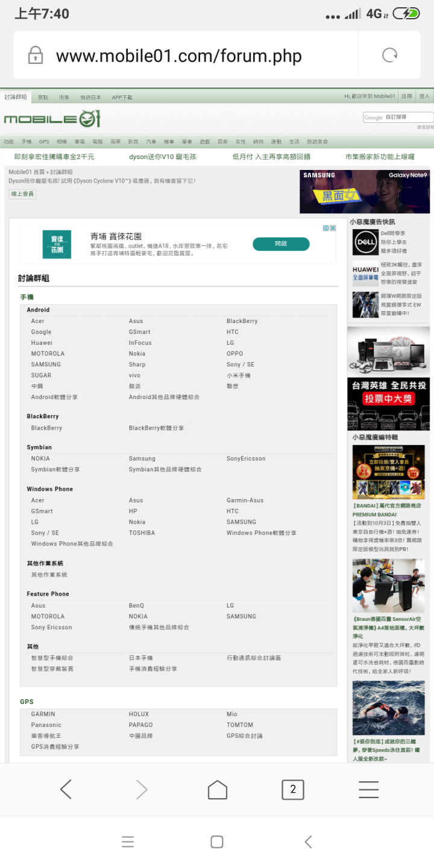Open the 市集 tab

tap(64, 97)
